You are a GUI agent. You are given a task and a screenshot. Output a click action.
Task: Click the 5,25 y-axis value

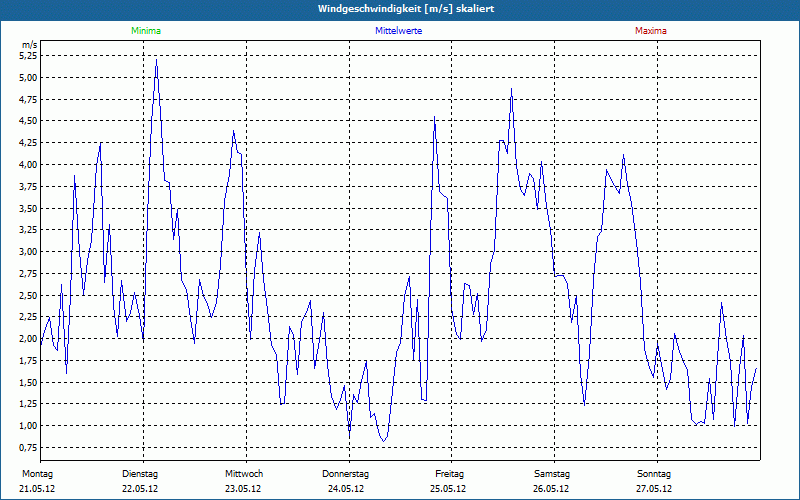click(28, 56)
